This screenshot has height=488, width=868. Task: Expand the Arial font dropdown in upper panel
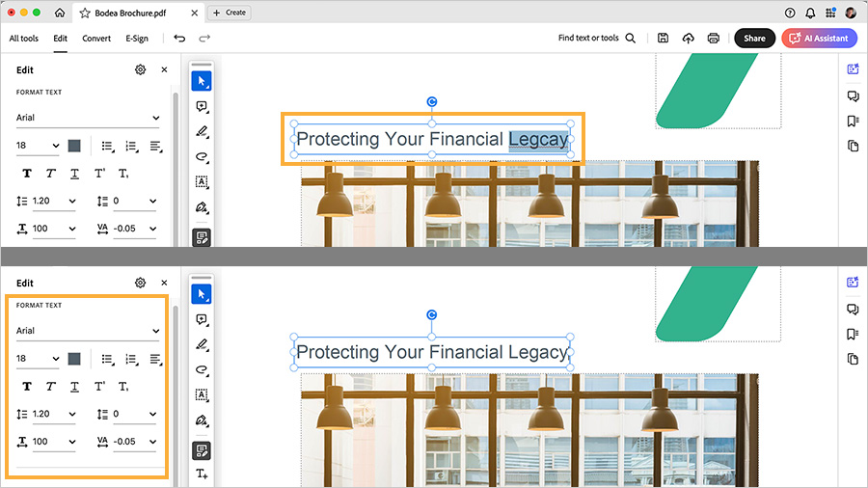88,118
